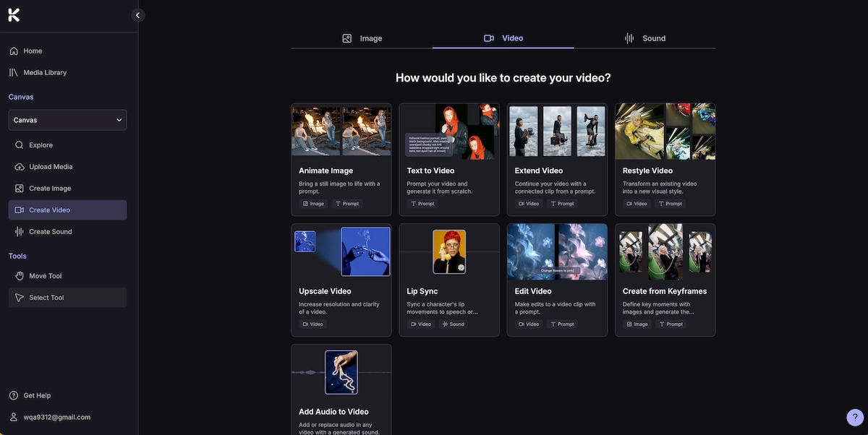Collapse the sidebar with the chevron button
Screen dimensions: 868x435
[x=137, y=15]
